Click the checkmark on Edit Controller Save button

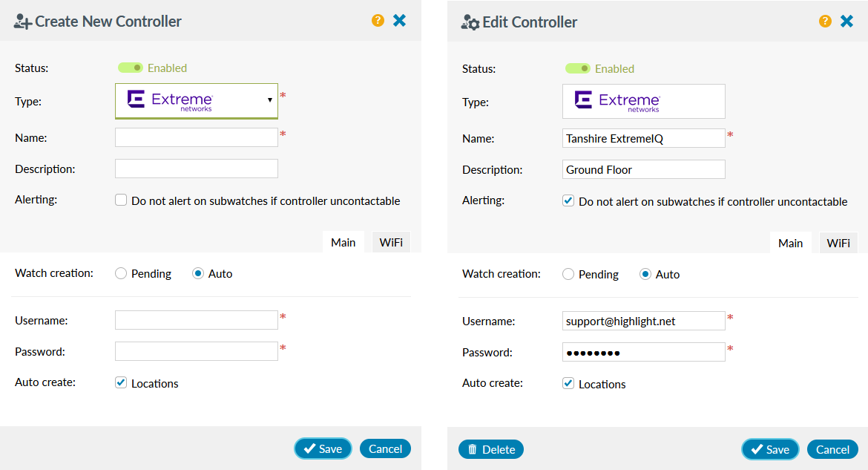pyautogui.click(x=757, y=448)
